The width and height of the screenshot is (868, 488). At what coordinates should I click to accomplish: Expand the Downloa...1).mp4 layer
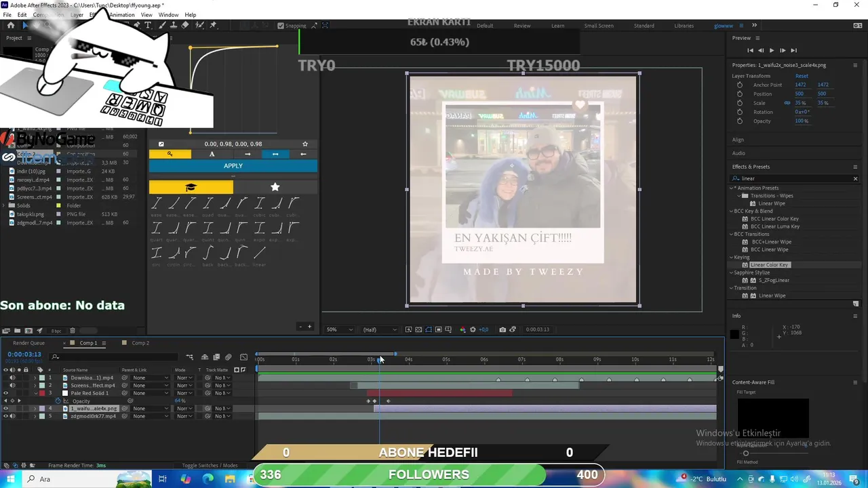[35, 378]
